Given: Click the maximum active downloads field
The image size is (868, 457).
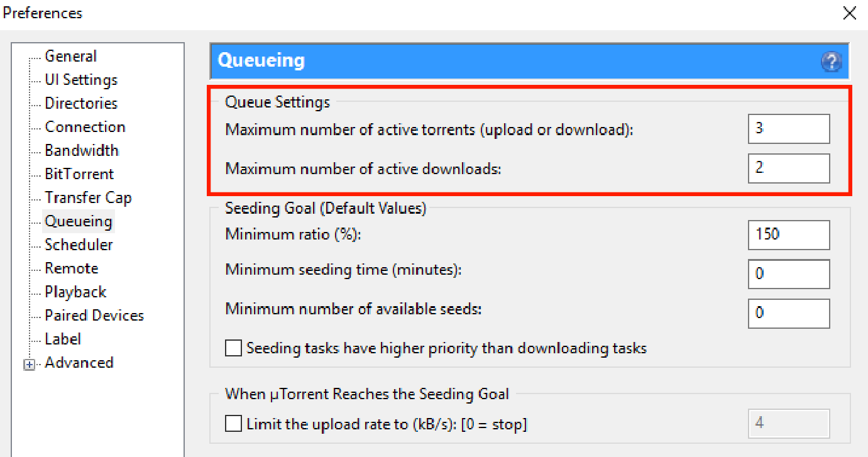Looking at the screenshot, I should coord(788,168).
